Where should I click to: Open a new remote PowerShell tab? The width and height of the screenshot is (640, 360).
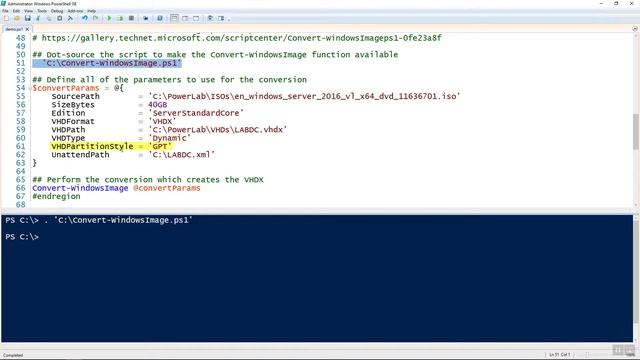145,18
